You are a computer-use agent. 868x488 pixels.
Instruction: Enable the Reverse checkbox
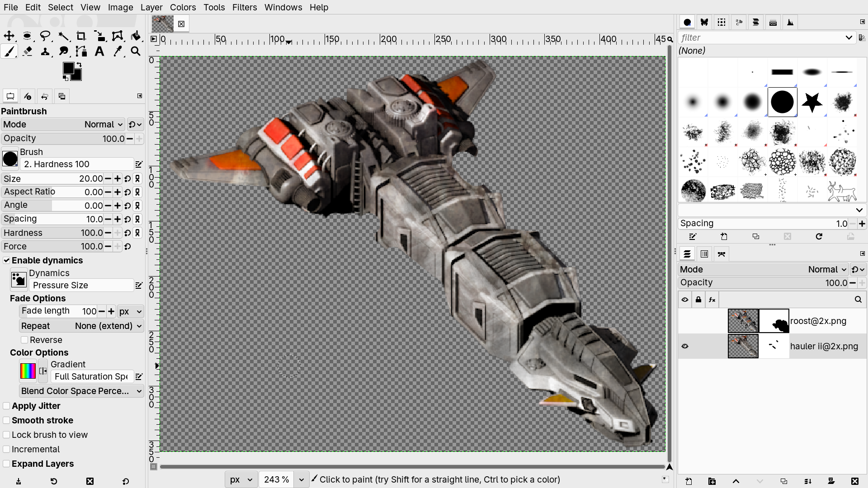coord(24,340)
